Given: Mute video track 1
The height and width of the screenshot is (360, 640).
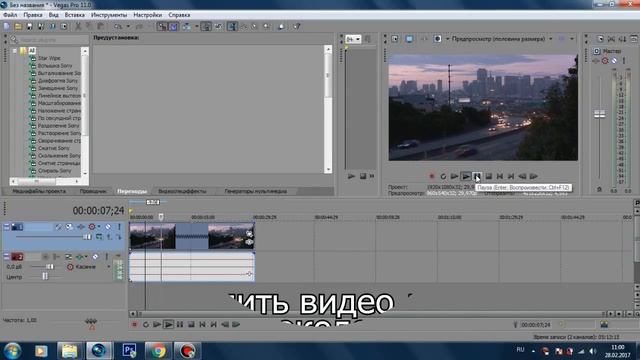Looking at the screenshot, I should click(x=108, y=227).
